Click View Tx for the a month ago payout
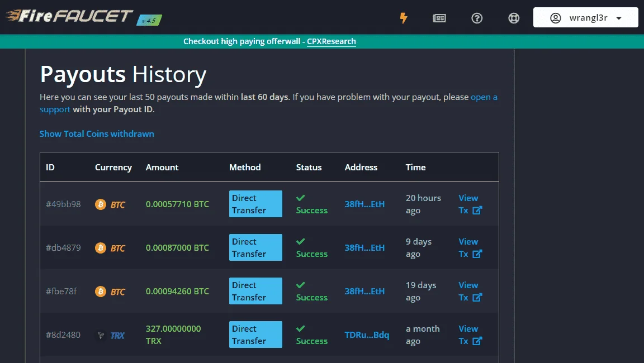644x363 pixels. (470, 335)
